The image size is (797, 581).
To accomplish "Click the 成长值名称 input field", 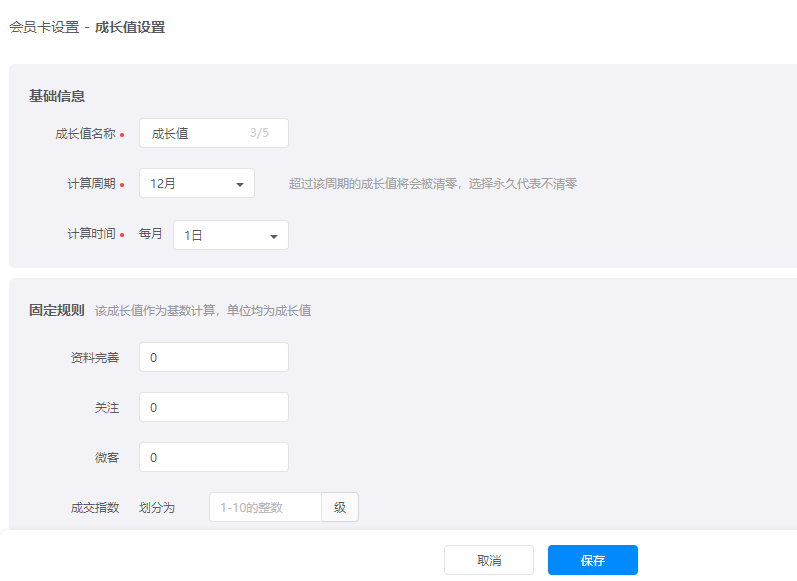I will point(214,133).
